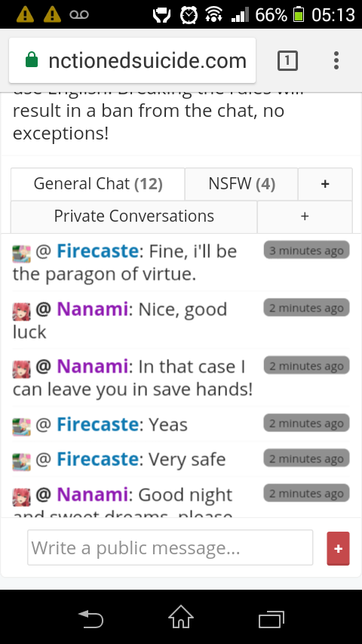Tap the Android home icon
Viewport: 362px width, 644px height.
click(x=181, y=617)
